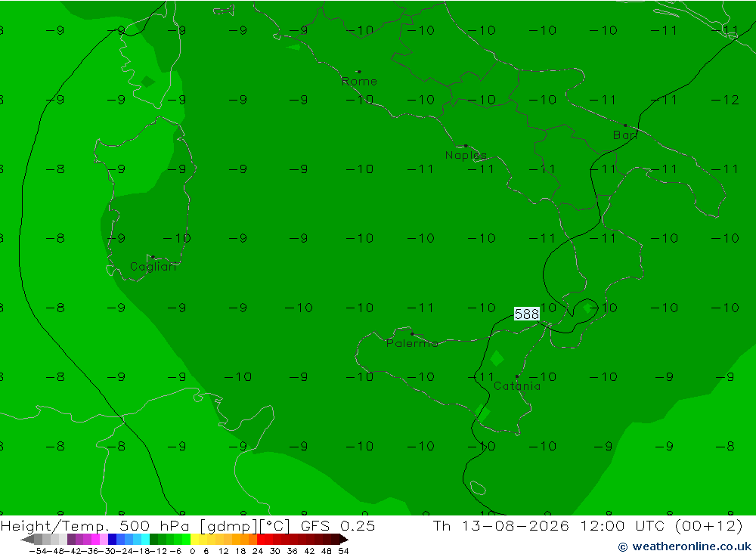
Task: Click the legend's right dark-red arrow end
Action: [x=344, y=540]
